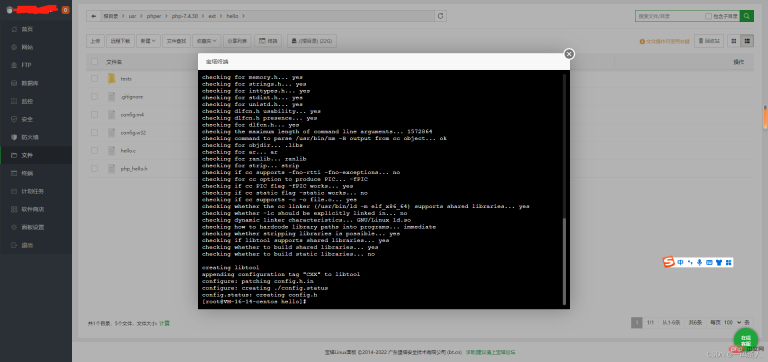Click the 上传 upload button

point(95,41)
